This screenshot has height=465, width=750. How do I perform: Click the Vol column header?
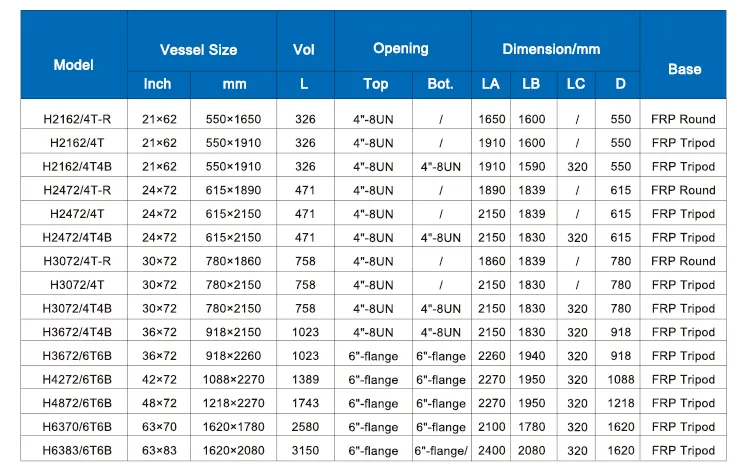pos(304,50)
